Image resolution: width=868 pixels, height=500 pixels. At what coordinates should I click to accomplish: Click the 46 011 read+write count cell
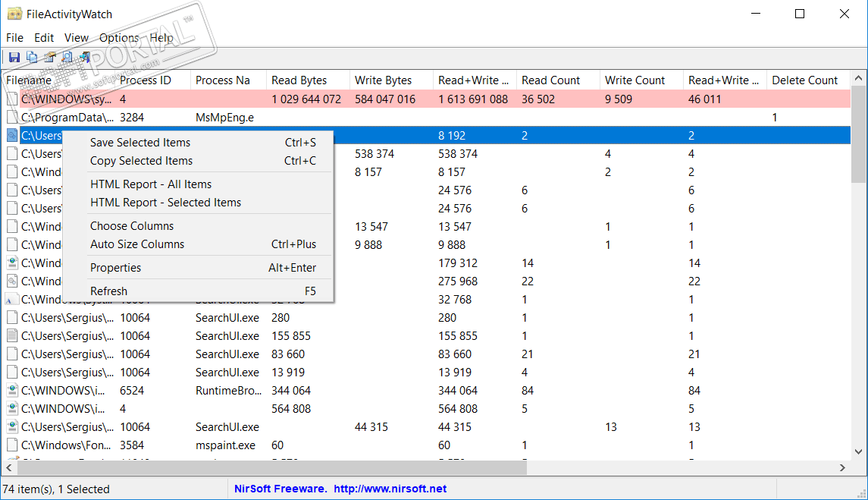tap(705, 99)
